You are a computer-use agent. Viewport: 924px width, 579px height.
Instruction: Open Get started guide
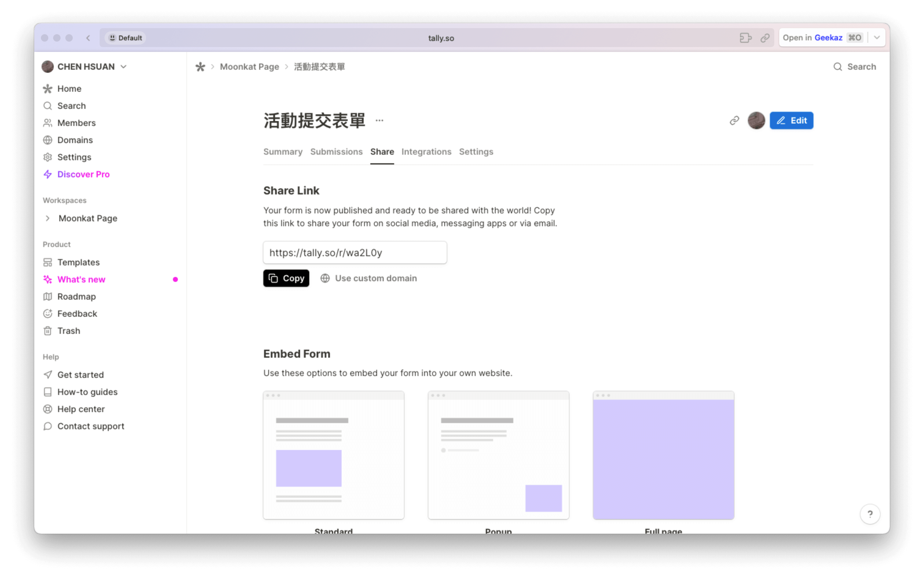(x=80, y=375)
